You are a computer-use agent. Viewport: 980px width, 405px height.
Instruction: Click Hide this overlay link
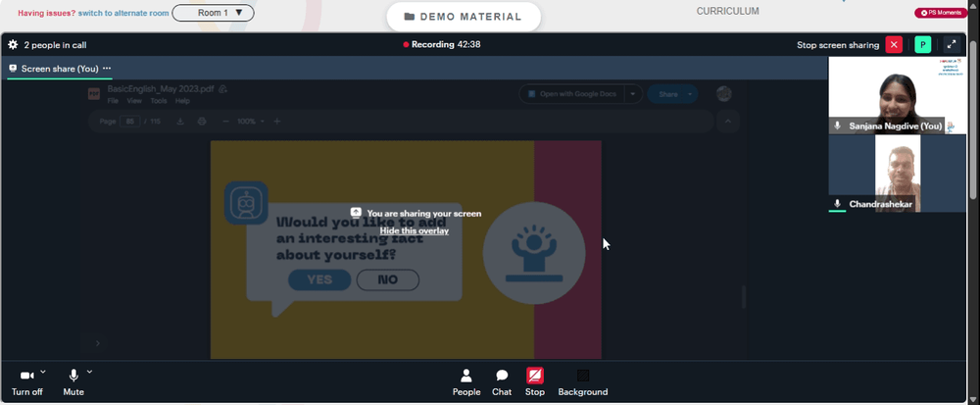414,230
